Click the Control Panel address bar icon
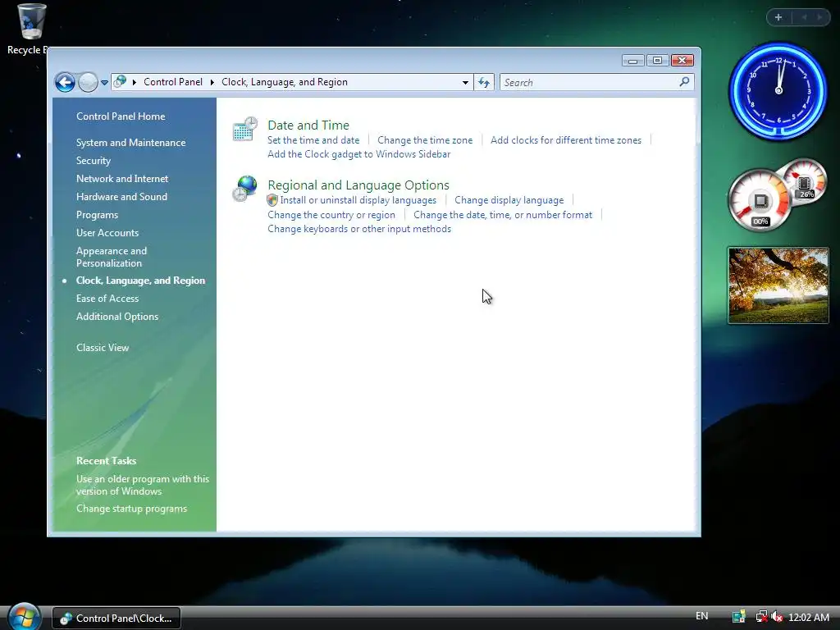Viewport: 840px width, 630px height. [121, 81]
